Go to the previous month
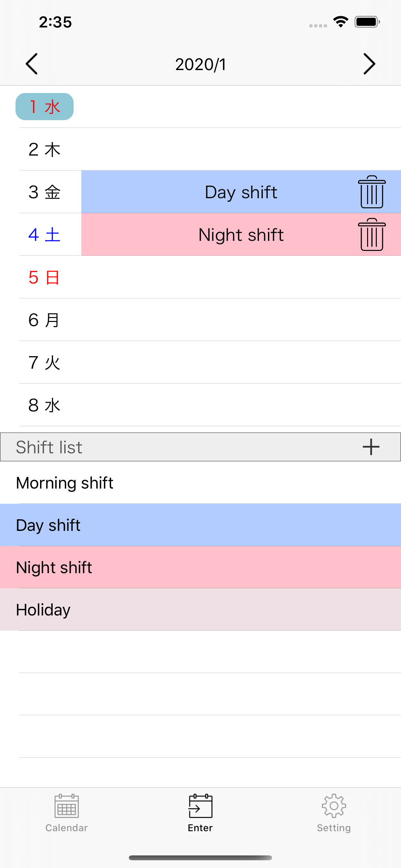Viewport: 401px width, 868px height. tap(32, 64)
